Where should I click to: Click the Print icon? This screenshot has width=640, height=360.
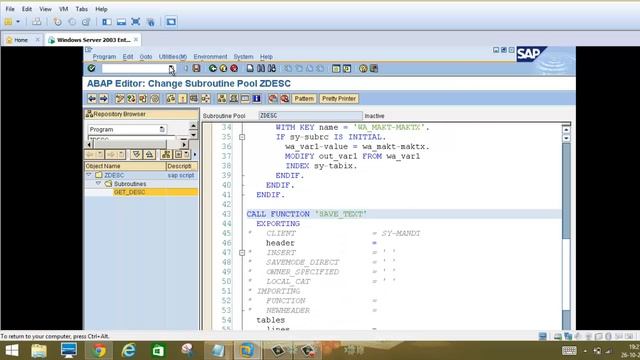[x=250, y=69]
